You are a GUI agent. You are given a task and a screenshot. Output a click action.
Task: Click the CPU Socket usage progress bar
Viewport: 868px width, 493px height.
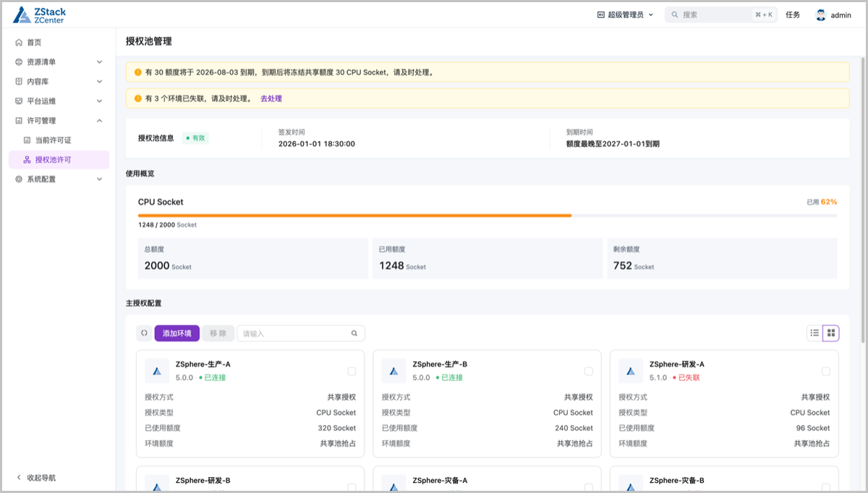pyautogui.click(x=488, y=215)
